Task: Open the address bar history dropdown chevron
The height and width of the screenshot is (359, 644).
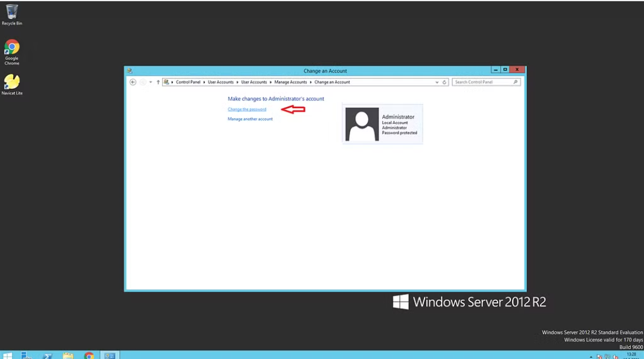Action: 437,82
